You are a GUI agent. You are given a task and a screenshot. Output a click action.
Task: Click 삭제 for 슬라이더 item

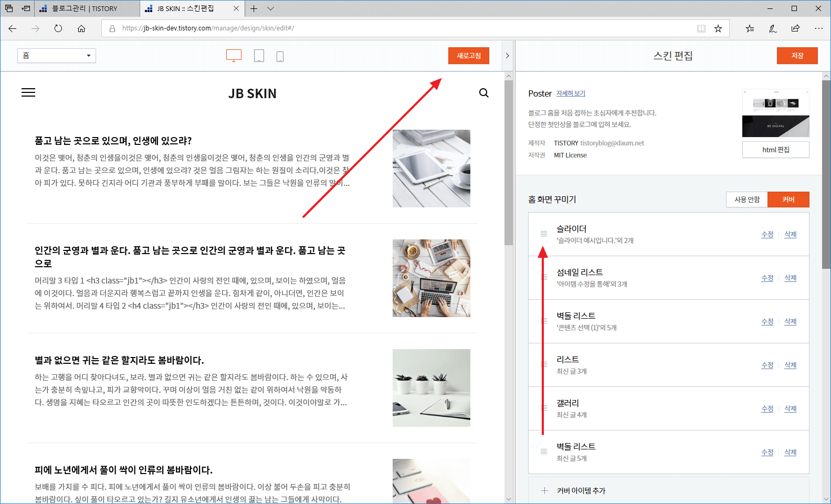coord(791,235)
